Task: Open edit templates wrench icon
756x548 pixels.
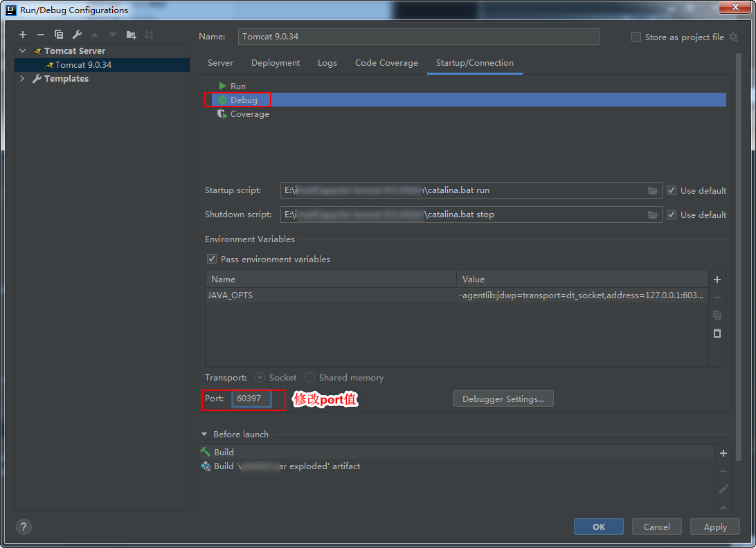Action: [x=77, y=35]
